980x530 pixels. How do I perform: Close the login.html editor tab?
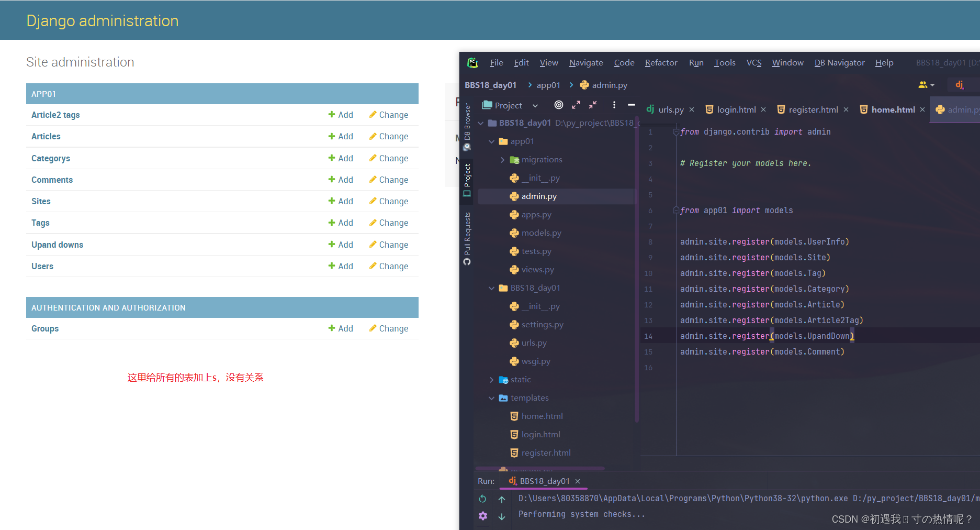pyautogui.click(x=763, y=109)
